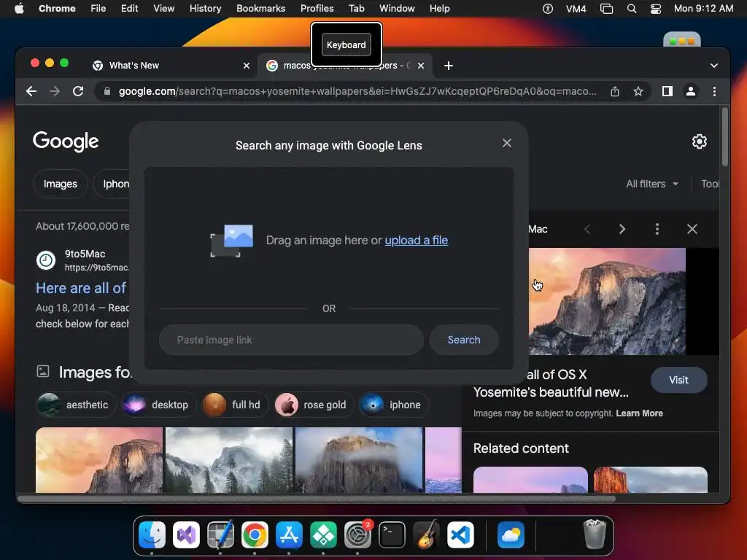
Task: Open the History menu
Action: pos(205,9)
